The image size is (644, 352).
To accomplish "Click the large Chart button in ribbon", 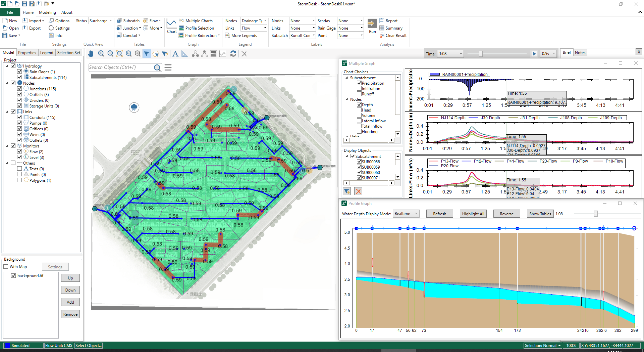I will (172, 27).
